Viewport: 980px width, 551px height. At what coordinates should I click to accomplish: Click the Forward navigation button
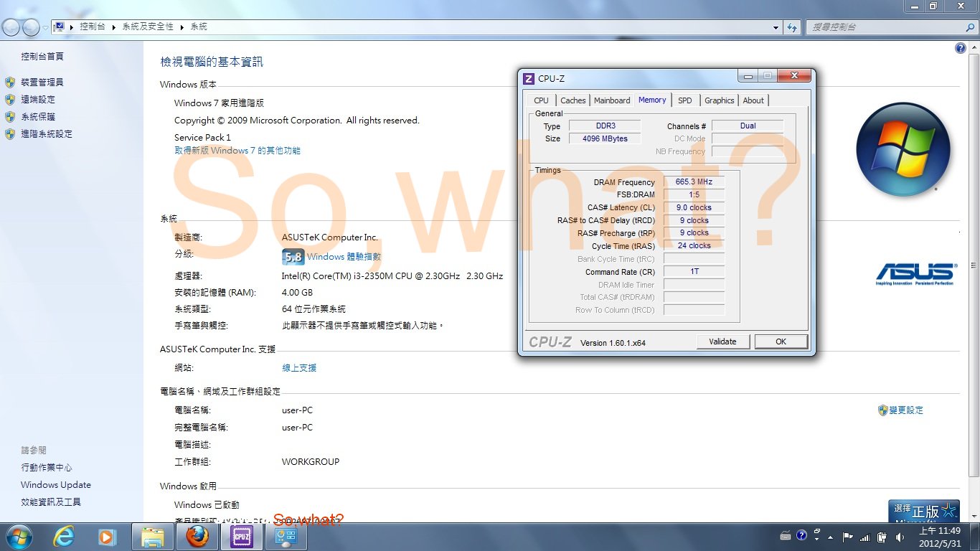(31, 27)
